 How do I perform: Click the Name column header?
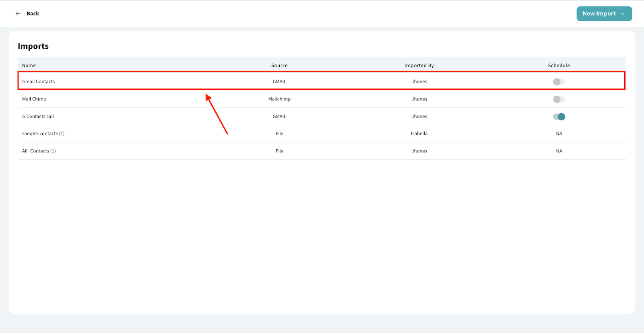tap(29, 66)
